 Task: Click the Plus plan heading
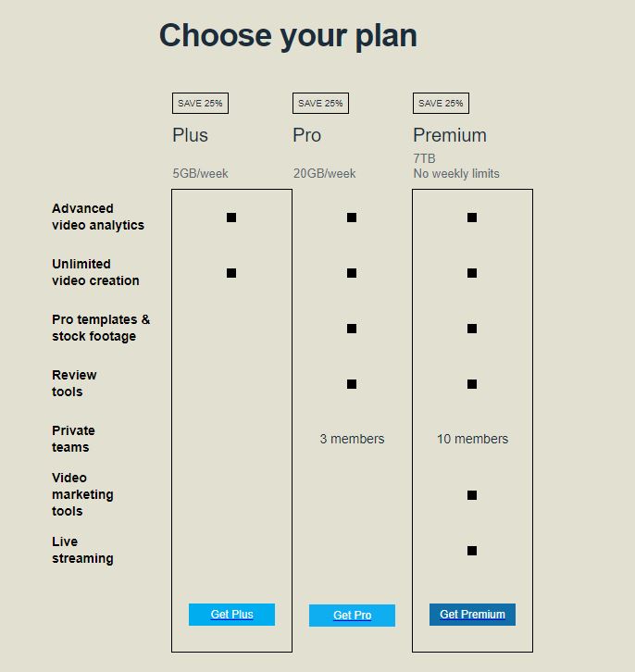(191, 135)
